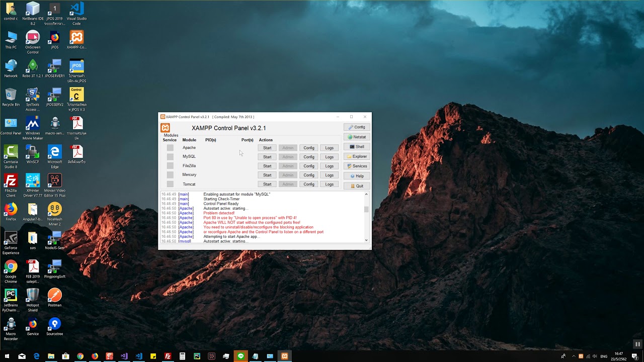644x362 pixels.
Task: Toggle the Tomcat service checkbox
Action: click(170, 184)
